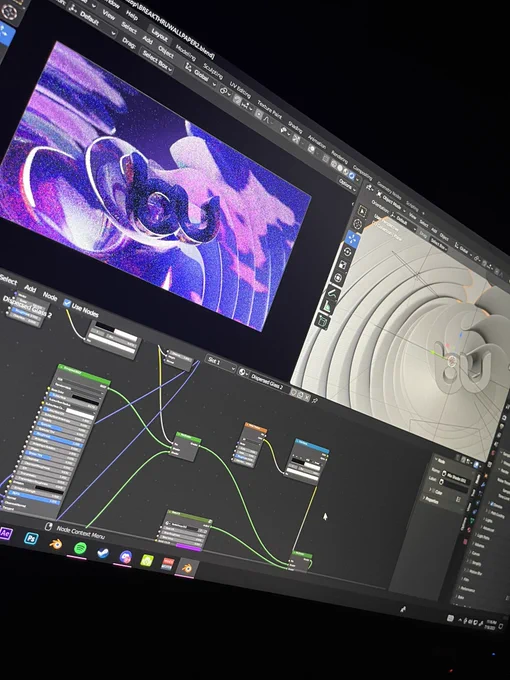
Task: Open the Node menu in the node editor header
Action: pyautogui.click(x=50, y=296)
